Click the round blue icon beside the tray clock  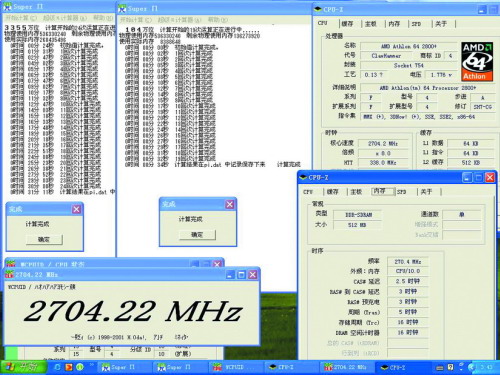click(x=471, y=367)
